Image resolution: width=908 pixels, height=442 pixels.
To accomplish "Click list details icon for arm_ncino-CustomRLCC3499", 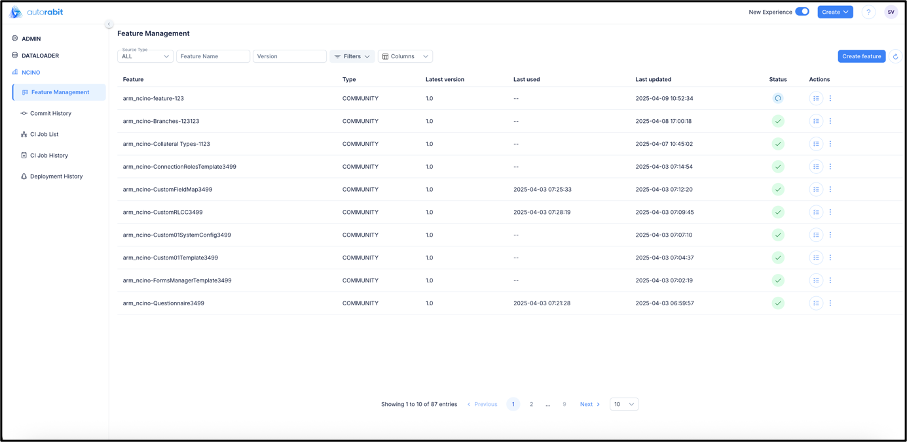I will [816, 212].
